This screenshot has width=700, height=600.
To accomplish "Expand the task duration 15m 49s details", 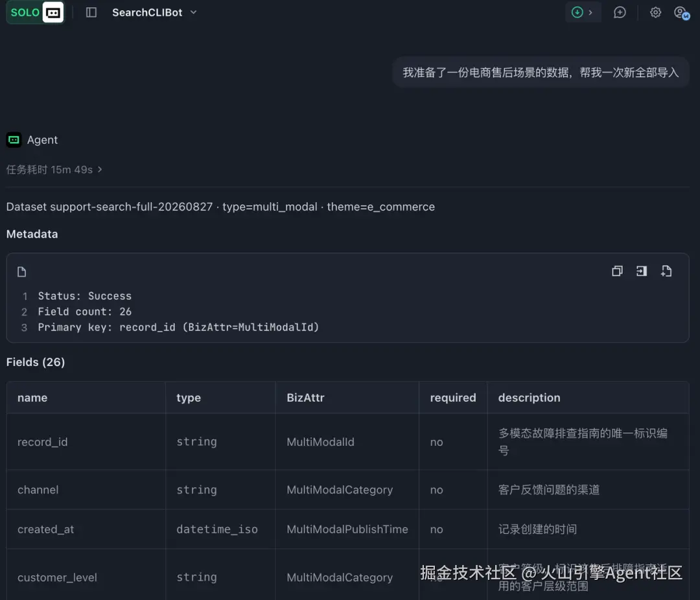I will click(x=54, y=170).
